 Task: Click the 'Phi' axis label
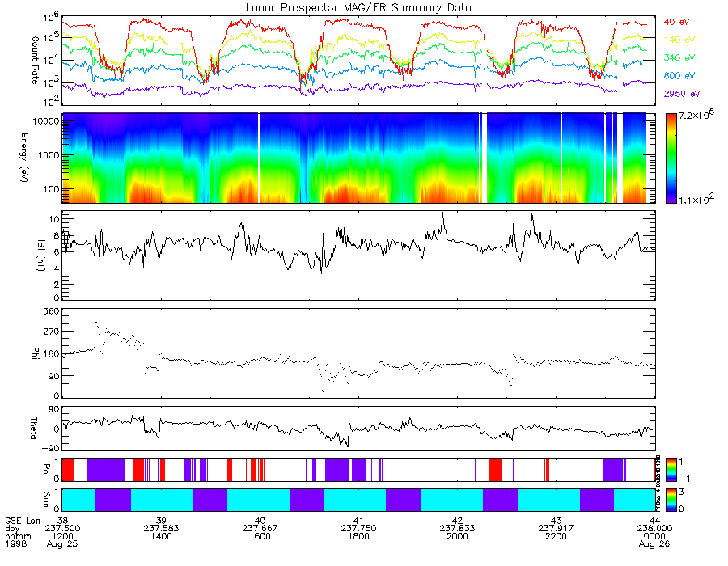pyautogui.click(x=35, y=353)
